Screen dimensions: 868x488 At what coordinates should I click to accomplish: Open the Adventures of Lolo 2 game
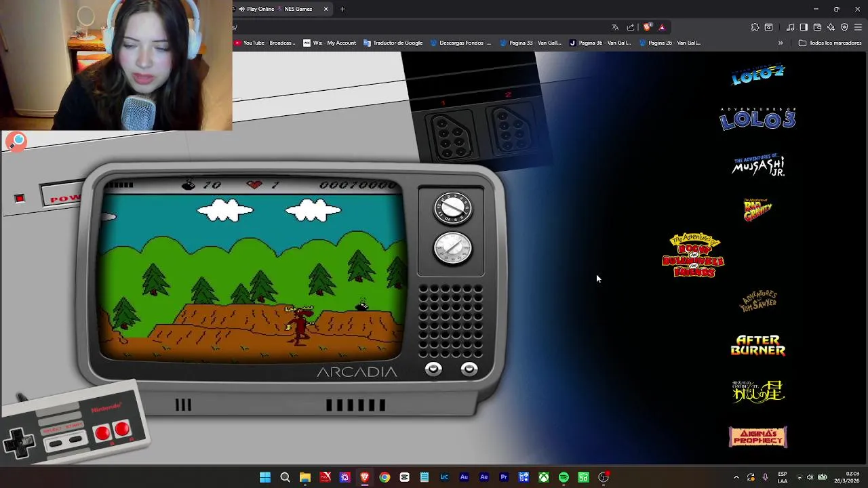coord(757,75)
